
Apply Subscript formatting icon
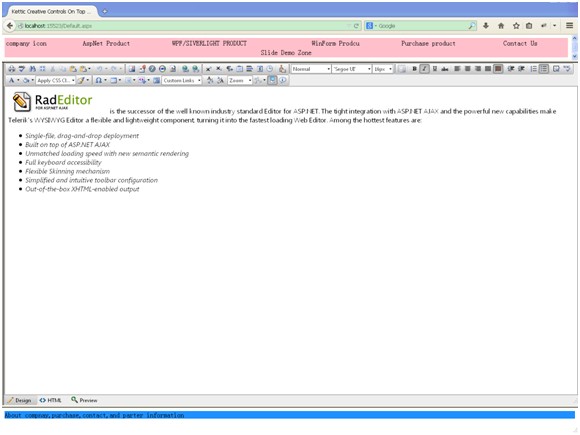(219, 69)
